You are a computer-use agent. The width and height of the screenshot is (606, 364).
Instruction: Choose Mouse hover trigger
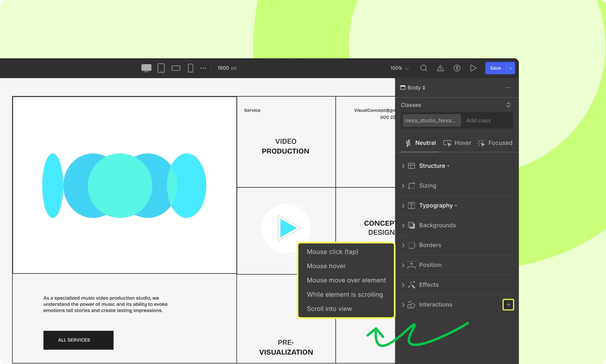326,266
